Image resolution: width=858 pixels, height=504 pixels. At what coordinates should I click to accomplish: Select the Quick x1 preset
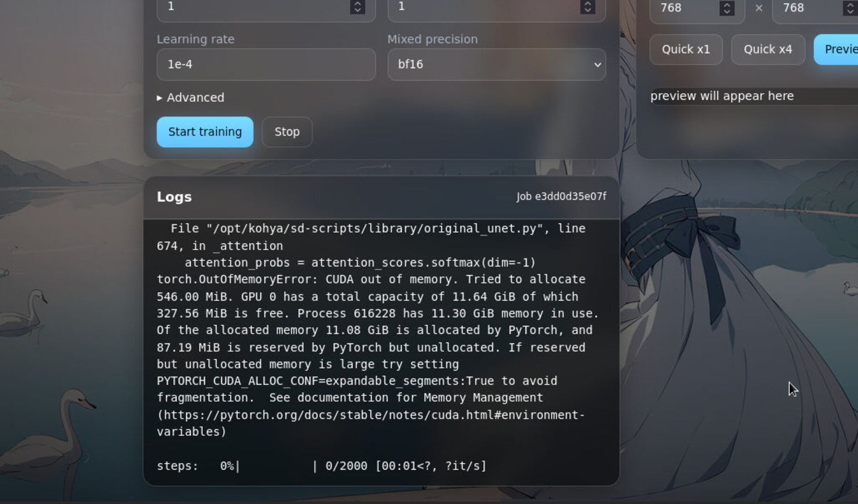pos(685,49)
